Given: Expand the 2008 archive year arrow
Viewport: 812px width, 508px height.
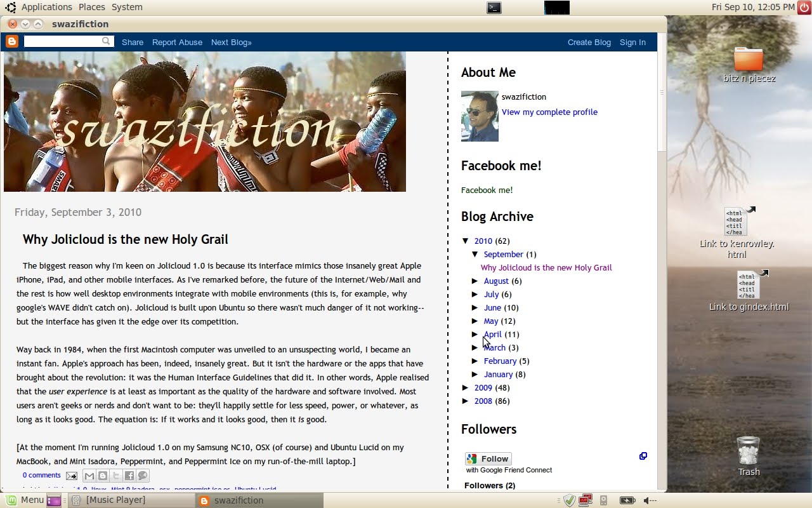Looking at the screenshot, I should (466, 401).
